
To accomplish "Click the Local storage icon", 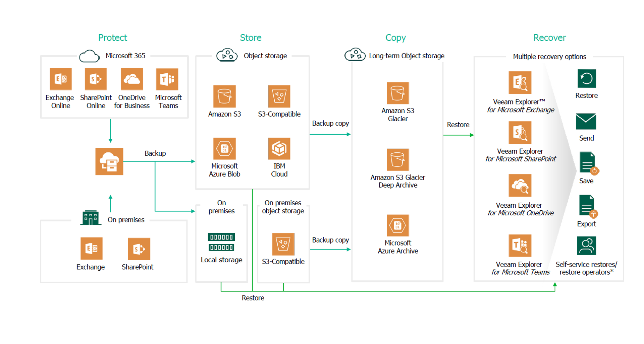I will pyautogui.click(x=221, y=242).
